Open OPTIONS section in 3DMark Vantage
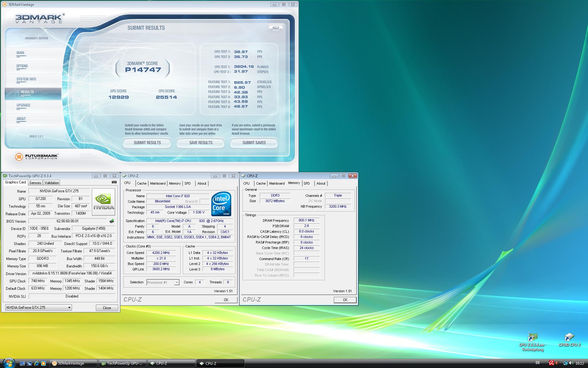The height and width of the screenshot is (368, 588). [x=22, y=66]
